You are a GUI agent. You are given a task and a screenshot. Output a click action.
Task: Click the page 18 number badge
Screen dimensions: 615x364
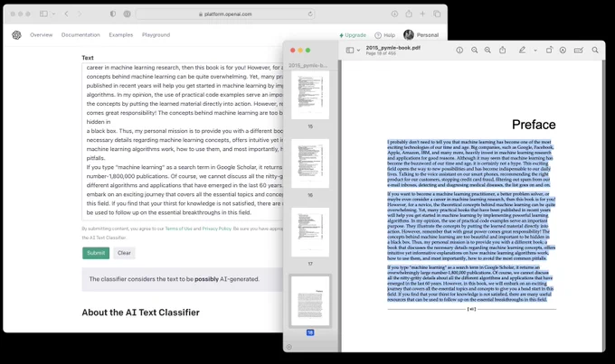[x=310, y=332]
